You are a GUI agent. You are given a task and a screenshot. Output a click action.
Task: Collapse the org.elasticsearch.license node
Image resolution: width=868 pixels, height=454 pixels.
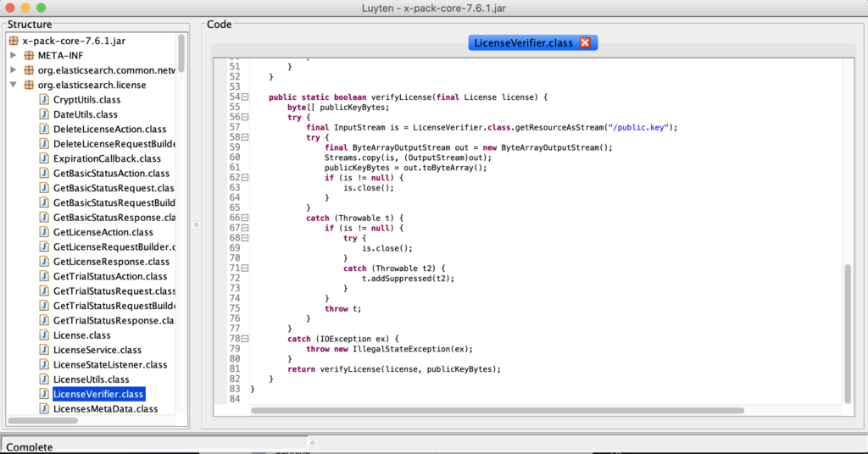(14, 86)
